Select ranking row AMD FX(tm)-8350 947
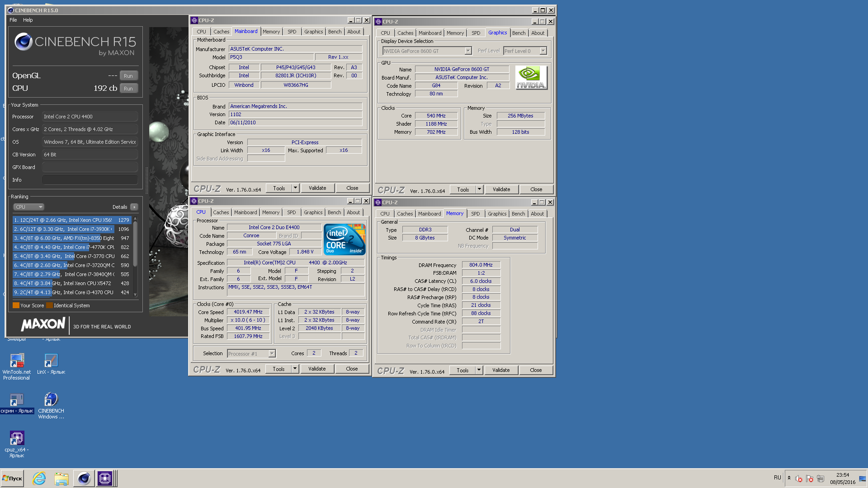868x488 pixels. pyautogui.click(x=72, y=238)
